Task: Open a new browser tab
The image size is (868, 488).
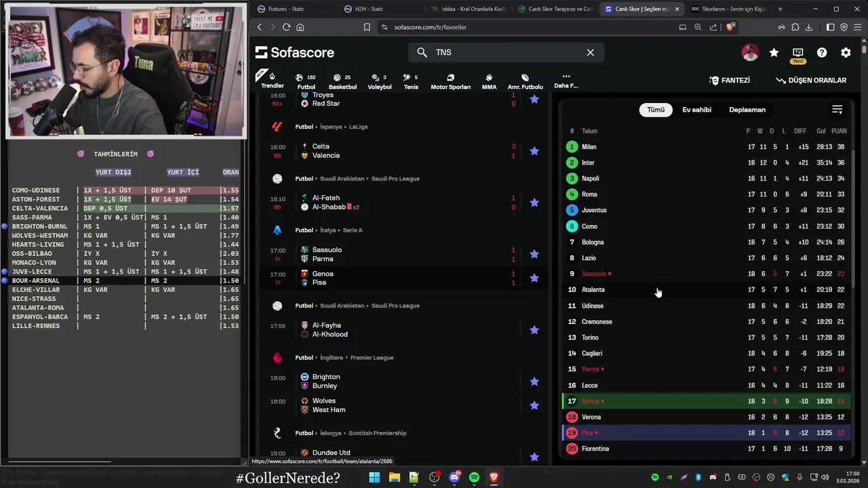Action: click(780, 9)
